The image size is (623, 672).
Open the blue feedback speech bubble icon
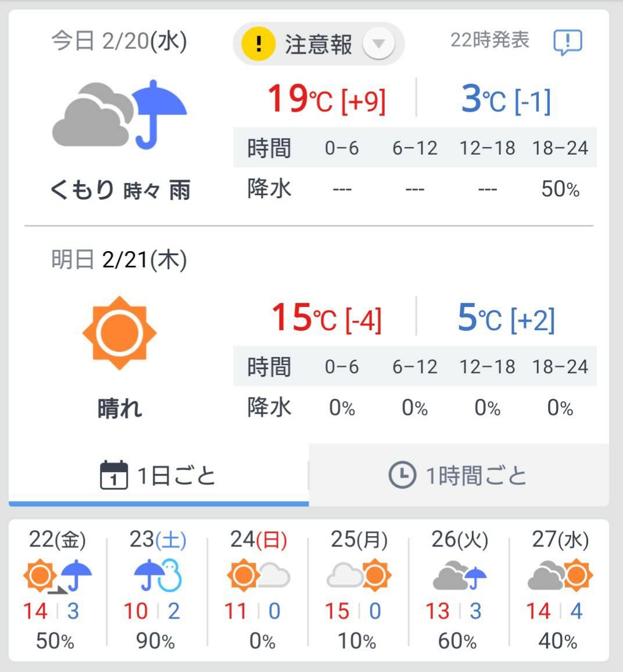[568, 42]
